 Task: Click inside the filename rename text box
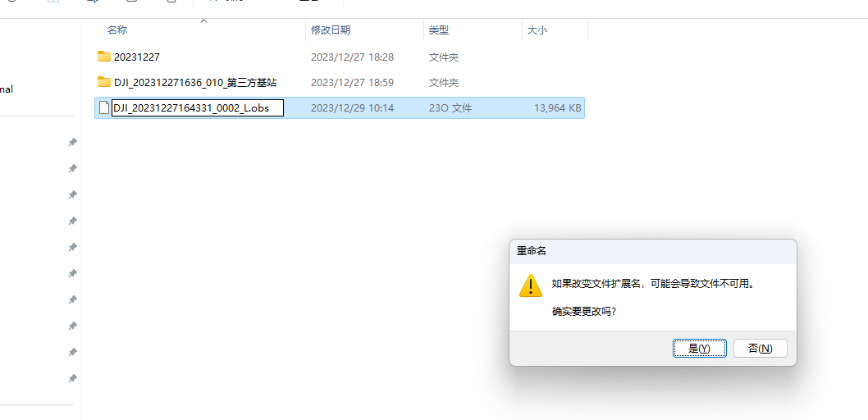pos(198,108)
